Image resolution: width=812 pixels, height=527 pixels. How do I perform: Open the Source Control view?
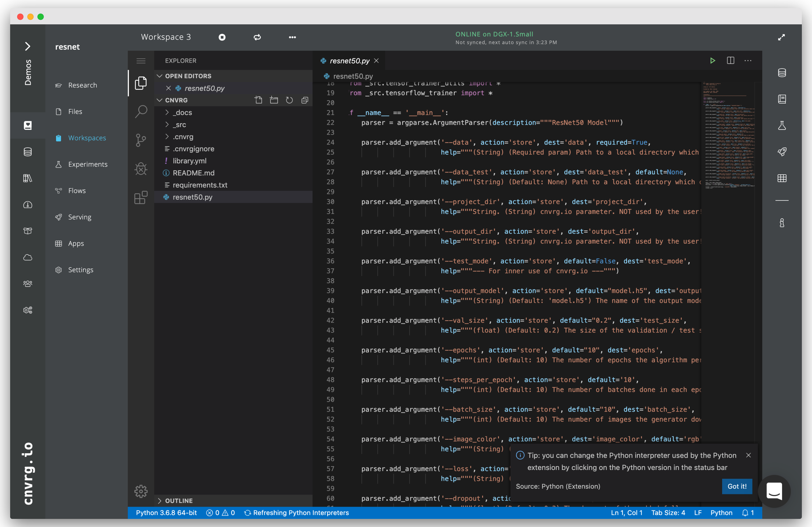[141, 140]
